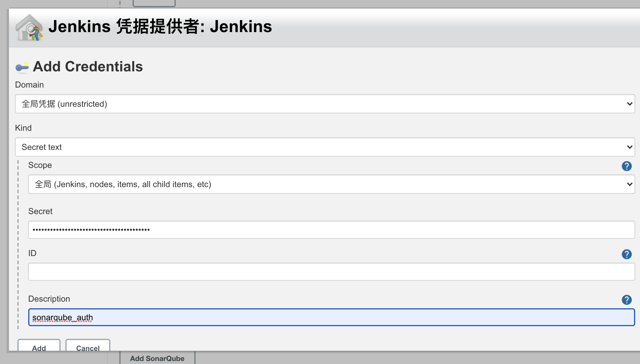This screenshot has height=364, width=640.
Task: Open the Scope dropdown
Action: [331, 184]
